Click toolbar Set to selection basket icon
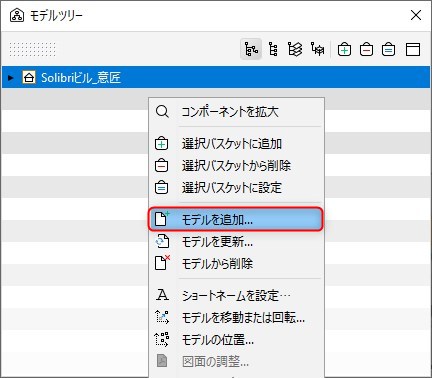 388,50
